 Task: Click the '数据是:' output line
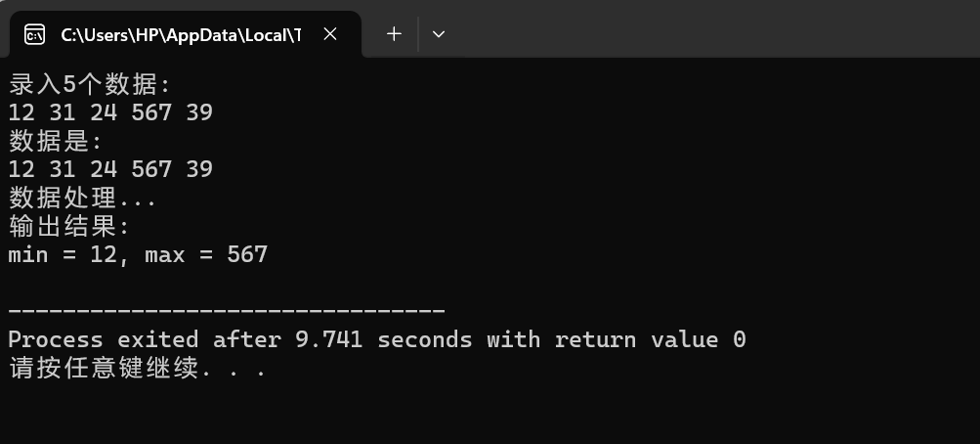56,142
